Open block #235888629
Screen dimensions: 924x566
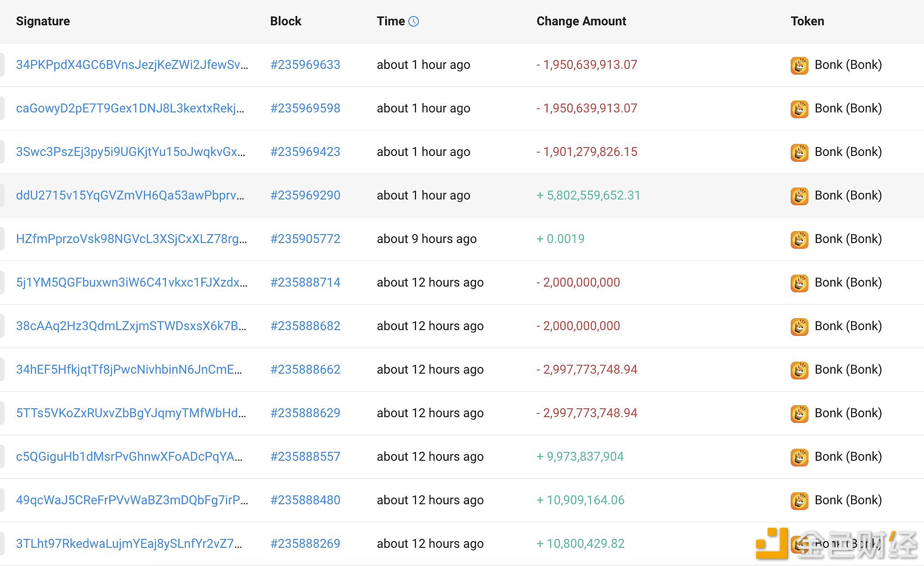coord(305,413)
